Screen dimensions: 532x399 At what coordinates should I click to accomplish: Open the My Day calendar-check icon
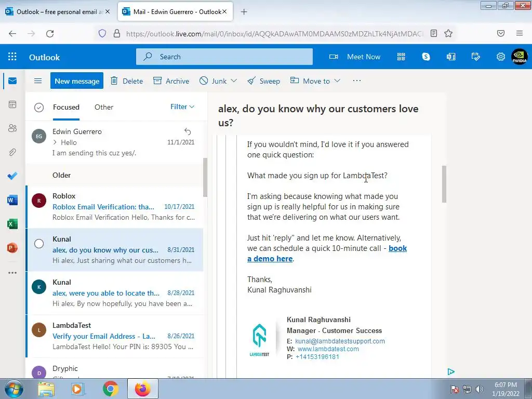(476, 57)
